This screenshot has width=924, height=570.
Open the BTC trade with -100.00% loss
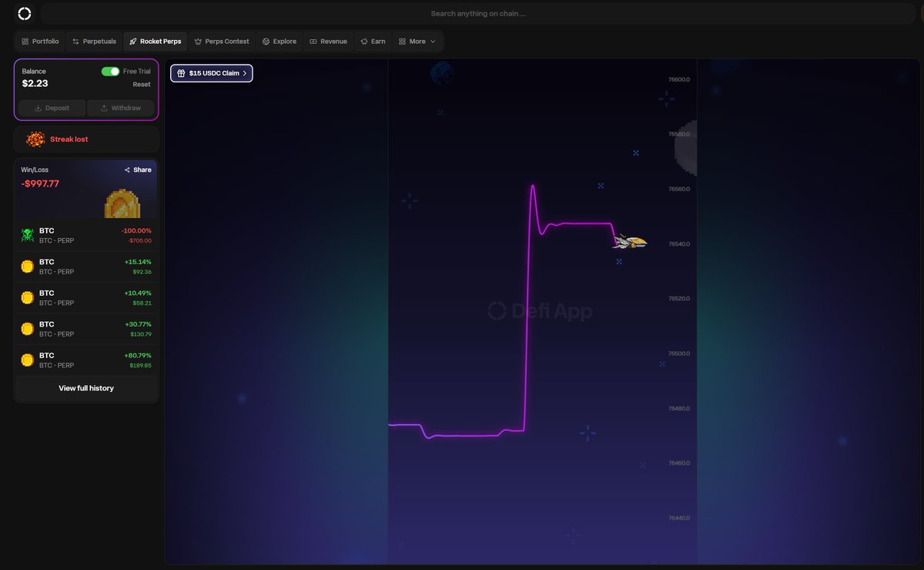[86, 235]
